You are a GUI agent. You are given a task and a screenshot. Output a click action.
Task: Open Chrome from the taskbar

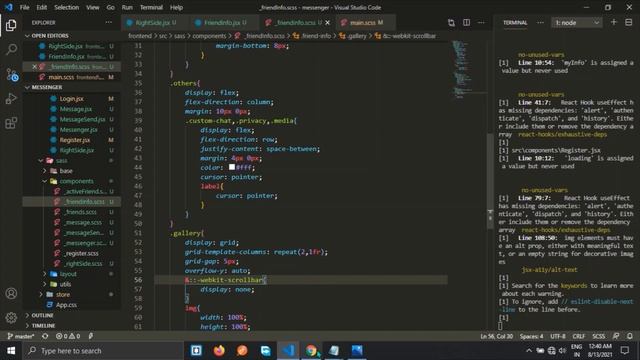(x=311, y=350)
